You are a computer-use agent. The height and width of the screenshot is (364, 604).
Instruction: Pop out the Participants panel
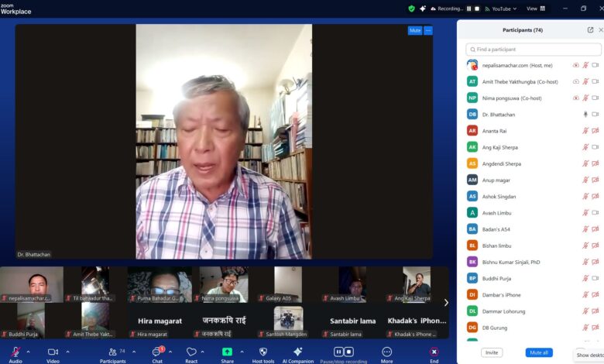pyautogui.click(x=590, y=29)
